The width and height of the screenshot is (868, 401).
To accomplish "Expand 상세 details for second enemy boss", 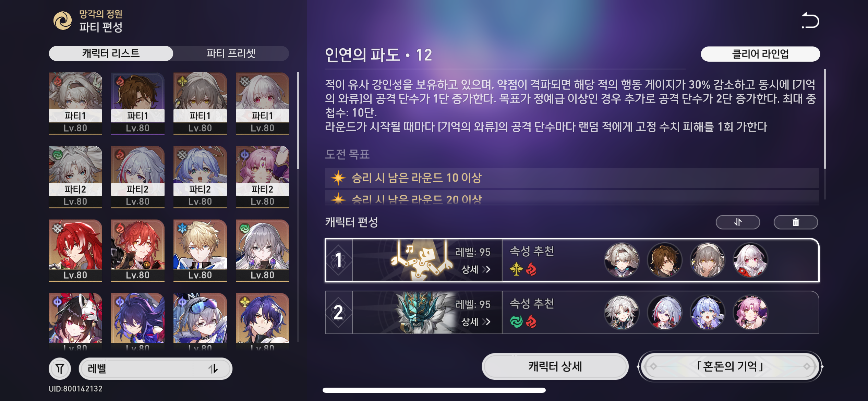I will coord(476,322).
